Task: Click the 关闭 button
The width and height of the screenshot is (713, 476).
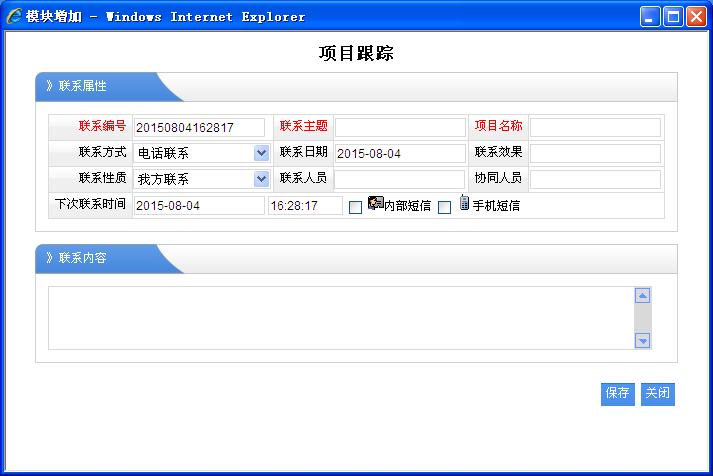Action: (x=657, y=394)
